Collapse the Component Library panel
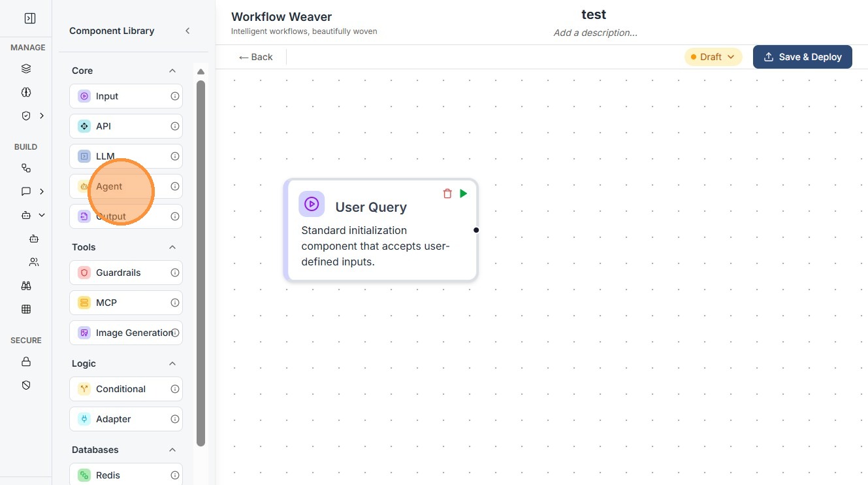868x485 pixels. click(x=187, y=31)
